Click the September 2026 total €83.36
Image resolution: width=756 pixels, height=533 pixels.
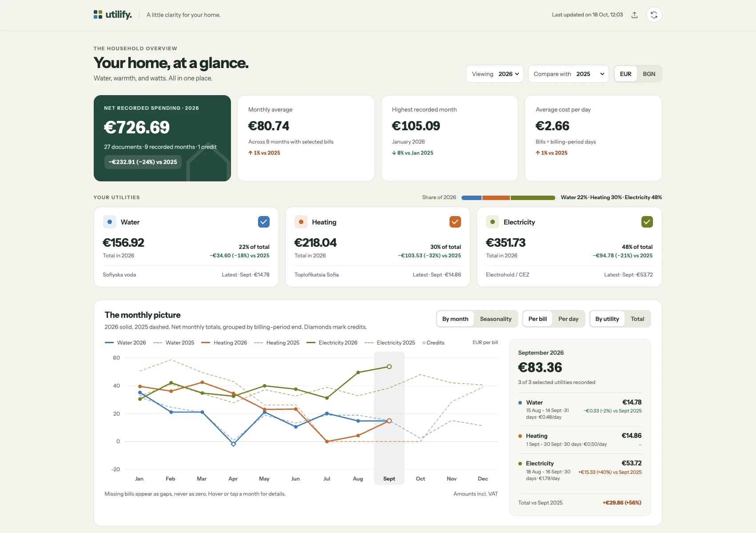(x=540, y=368)
